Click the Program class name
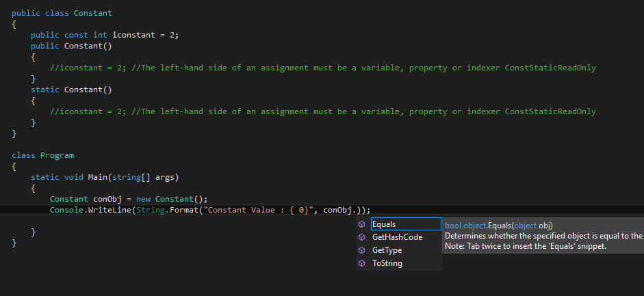 pos(57,155)
